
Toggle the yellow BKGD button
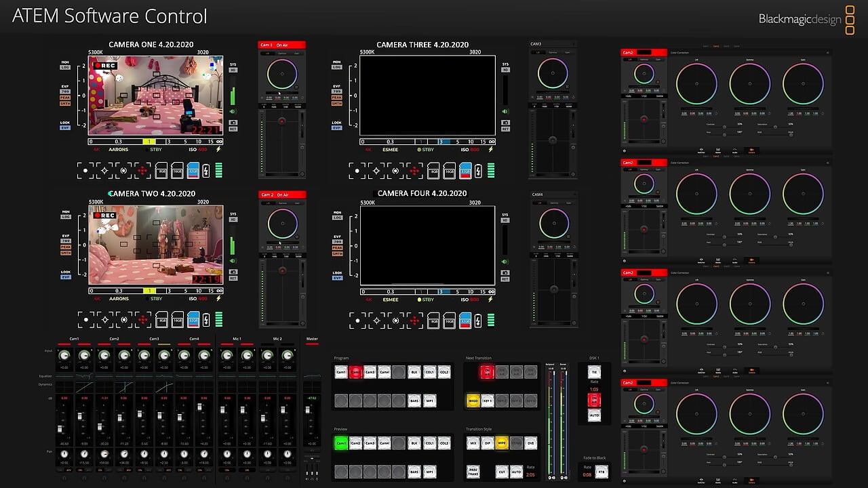(x=473, y=401)
